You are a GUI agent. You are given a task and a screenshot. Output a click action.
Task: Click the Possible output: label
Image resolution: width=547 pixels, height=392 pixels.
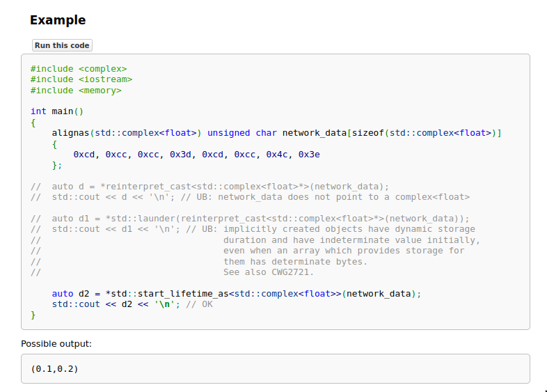coord(56,344)
